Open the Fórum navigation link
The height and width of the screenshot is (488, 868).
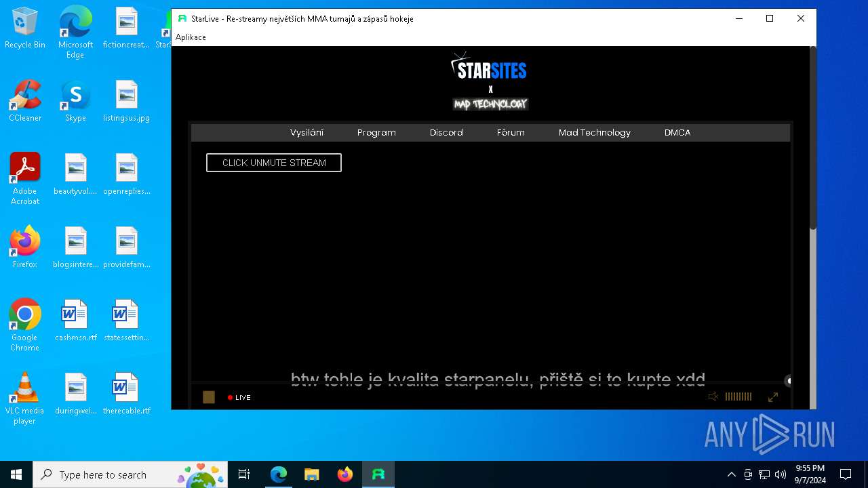click(511, 133)
